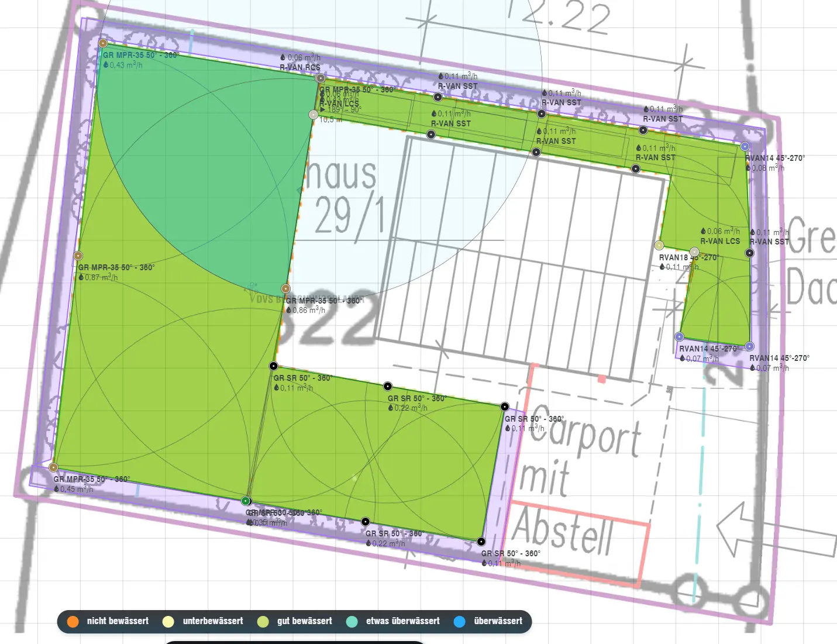Select R-VAN LCS sprinkler with 0,06 m³/h in right strip
The width and height of the screenshot is (837, 644).
tap(694, 252)
